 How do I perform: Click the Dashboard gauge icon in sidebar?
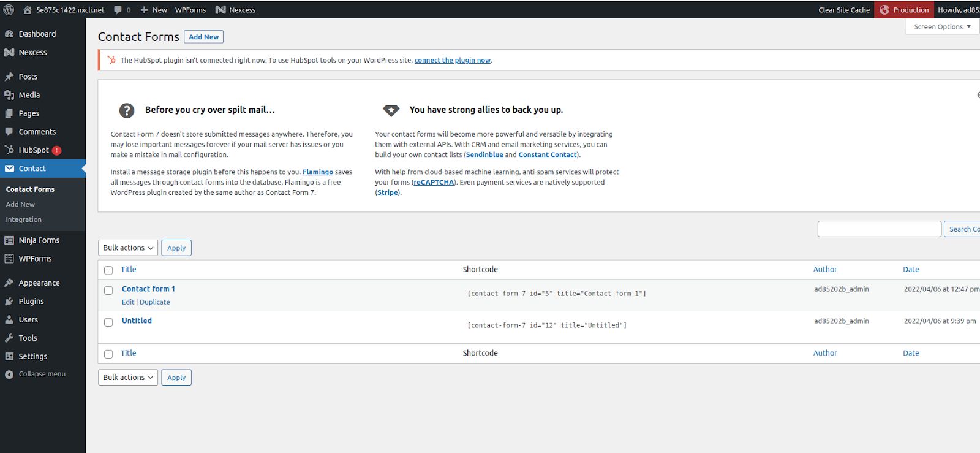click(9, 34)
